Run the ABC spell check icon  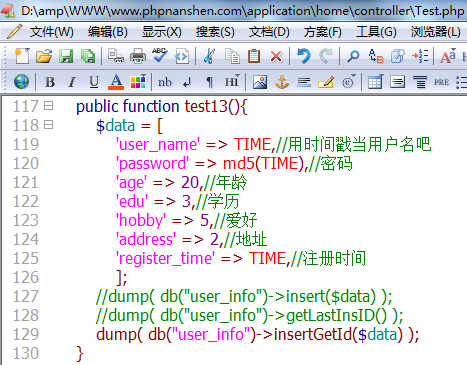pos(160,55)
